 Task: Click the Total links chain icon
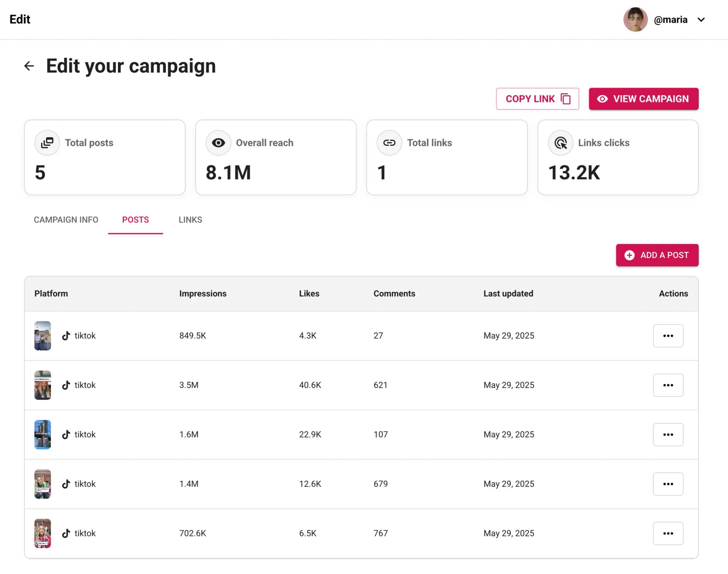[389, 143]
